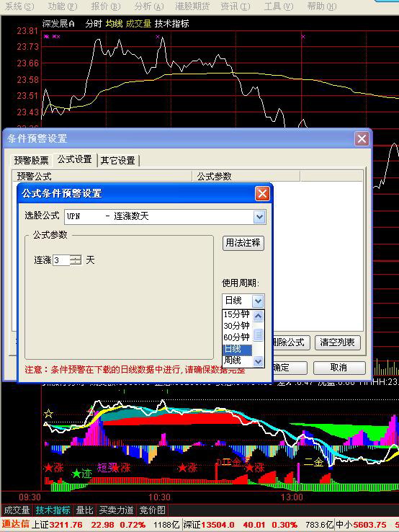
Task: Click the period list scrollbar thumb
Action: coord(258,334)
